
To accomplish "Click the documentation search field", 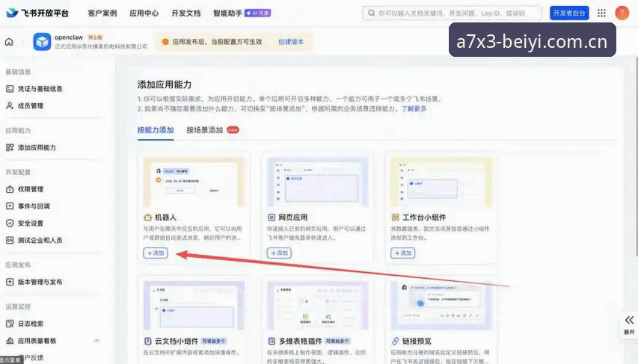I will click(452, 13).
